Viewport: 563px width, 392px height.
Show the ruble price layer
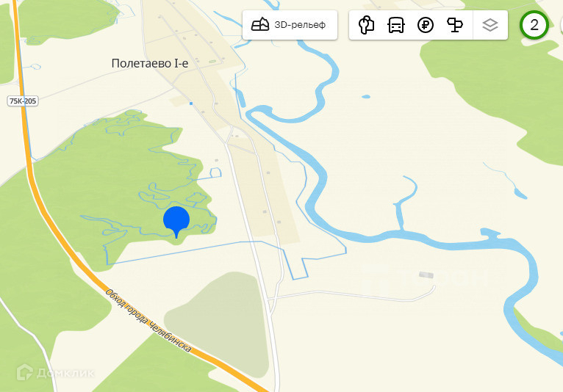[x=426, y=25]
